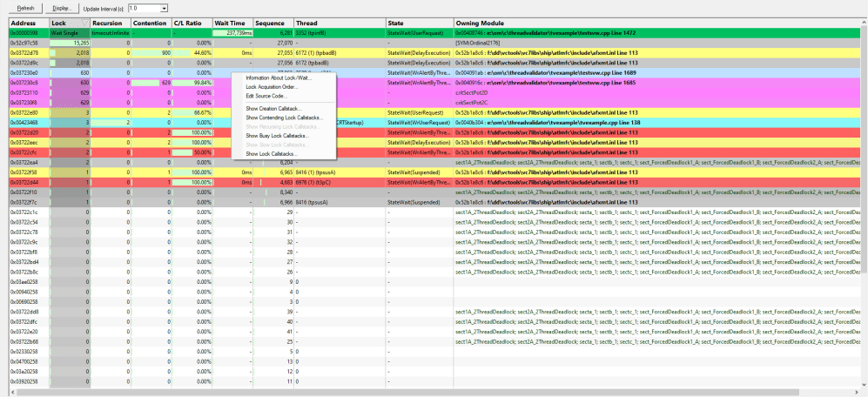Select the yellow row address 0x03722d78
868x397 pixels.
(24, 52)
